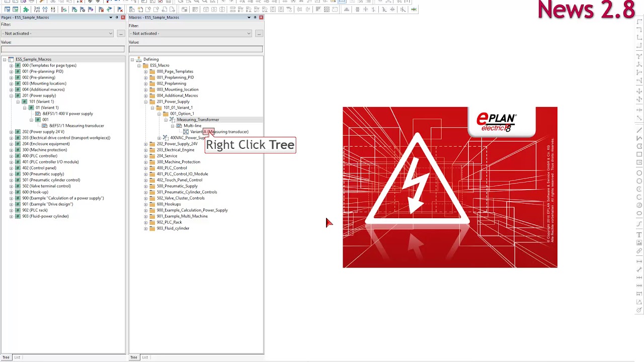This screenshot has width=644, height=362.
Task: Collapse the ESS_Macro folder node
Action: tap(139, 65)
